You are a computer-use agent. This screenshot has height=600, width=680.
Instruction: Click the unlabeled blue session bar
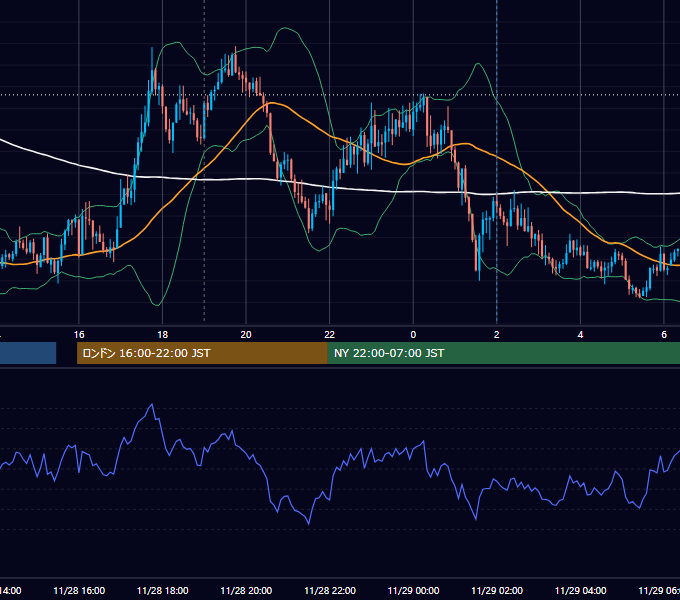tap(28, 353)
